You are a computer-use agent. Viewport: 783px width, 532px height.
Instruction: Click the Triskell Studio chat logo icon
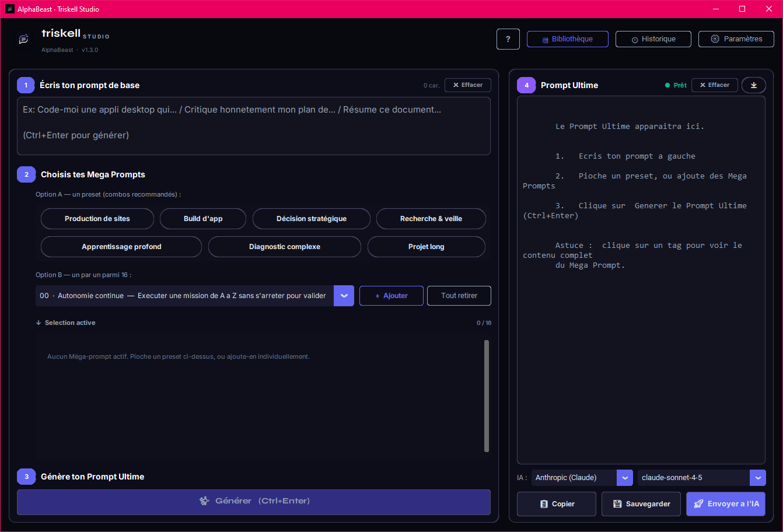24,39
